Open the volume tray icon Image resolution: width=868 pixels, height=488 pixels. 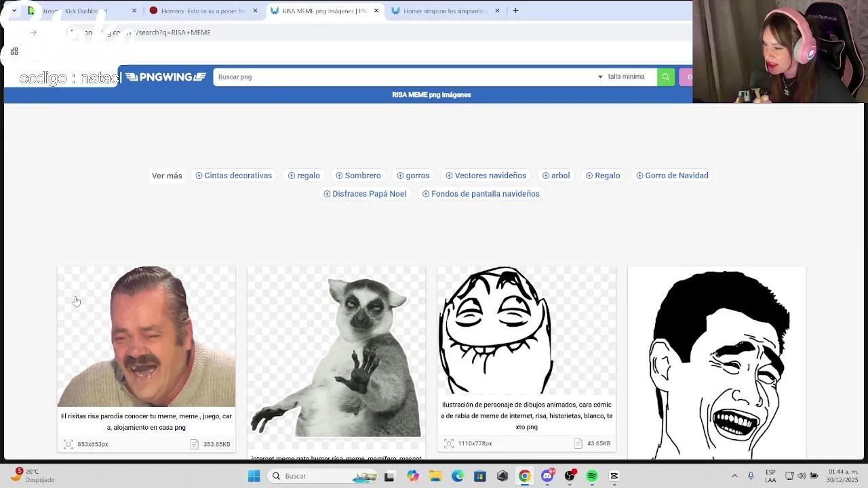coord(801,476)
